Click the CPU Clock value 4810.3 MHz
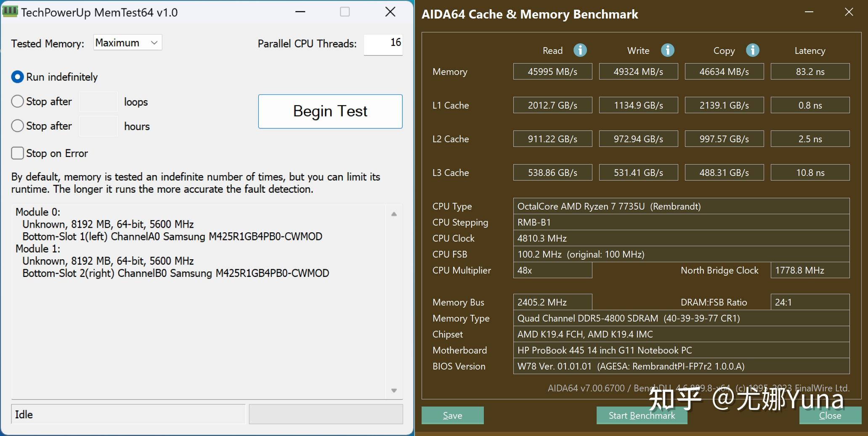This screenshot has height=436, width=868. coord(681,238)
